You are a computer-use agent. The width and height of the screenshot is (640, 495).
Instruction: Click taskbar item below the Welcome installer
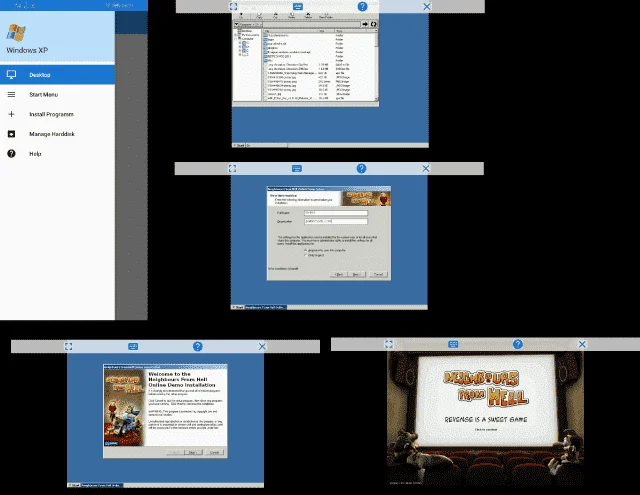pyautogui.click(x=102, y=485)
